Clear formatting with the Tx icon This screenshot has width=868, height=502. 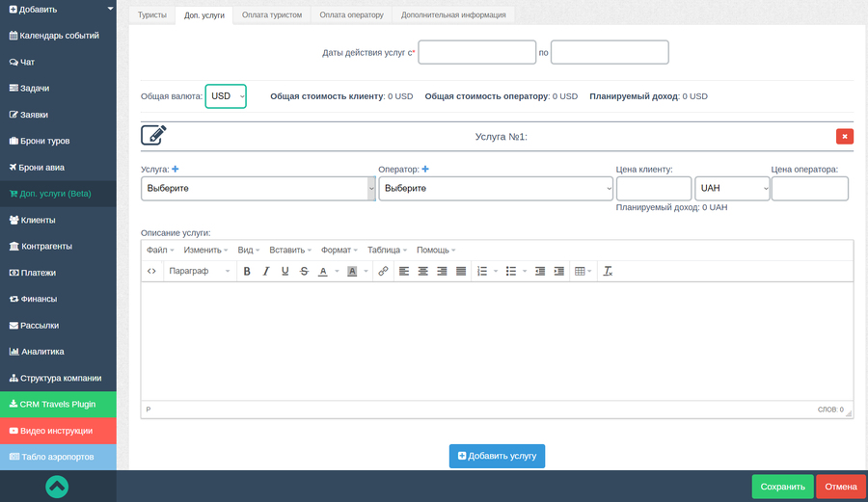click(608, 272)
